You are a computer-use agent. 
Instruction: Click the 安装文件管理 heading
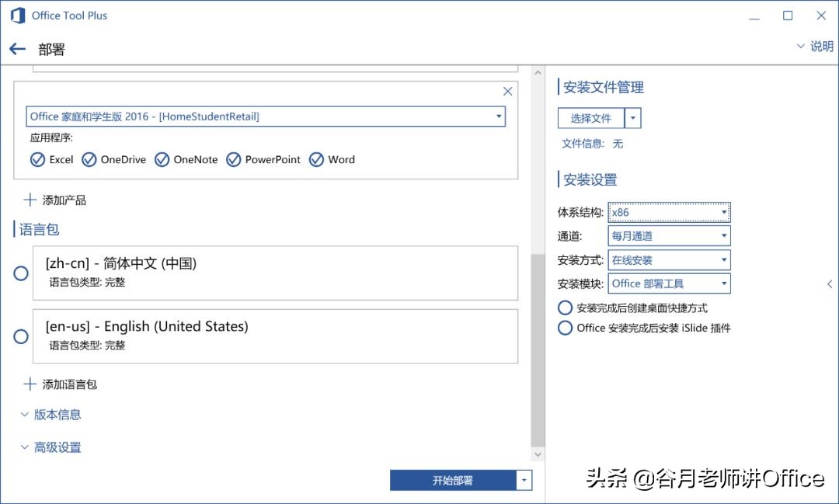[x=603, y=87]
